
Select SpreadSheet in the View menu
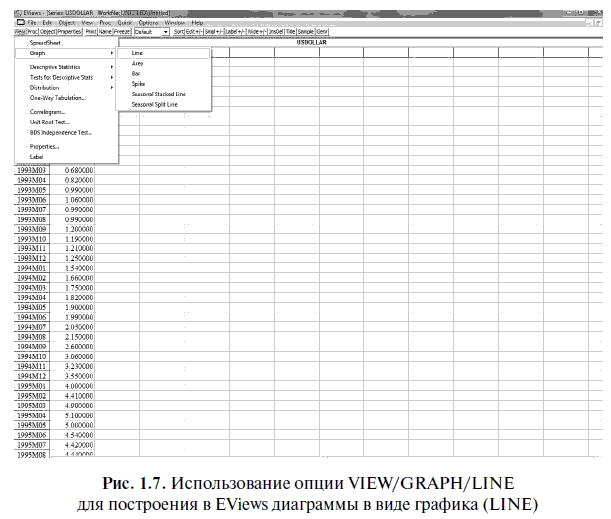coord(66,43)
